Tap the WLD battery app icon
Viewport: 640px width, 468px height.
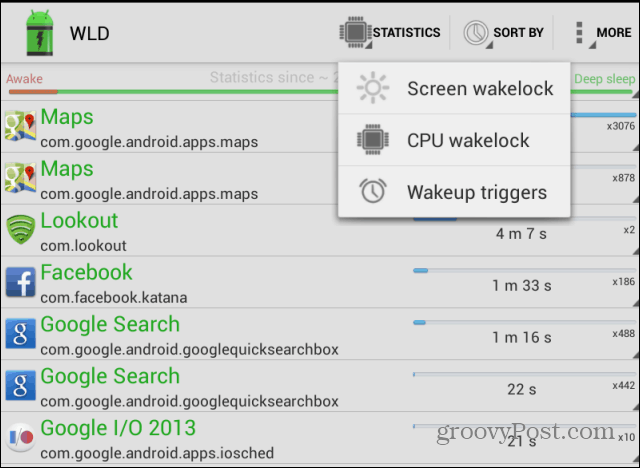[x=39, y=33]
